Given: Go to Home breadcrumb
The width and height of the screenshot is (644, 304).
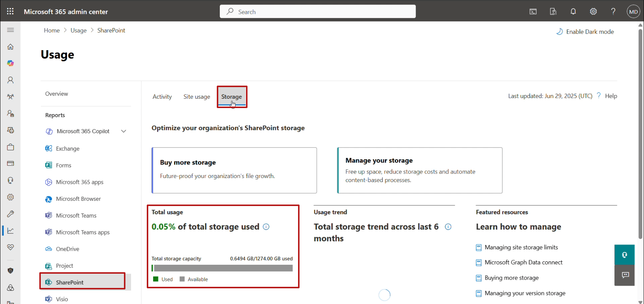Looking at the screenshot, I should (x=52, y=30).
